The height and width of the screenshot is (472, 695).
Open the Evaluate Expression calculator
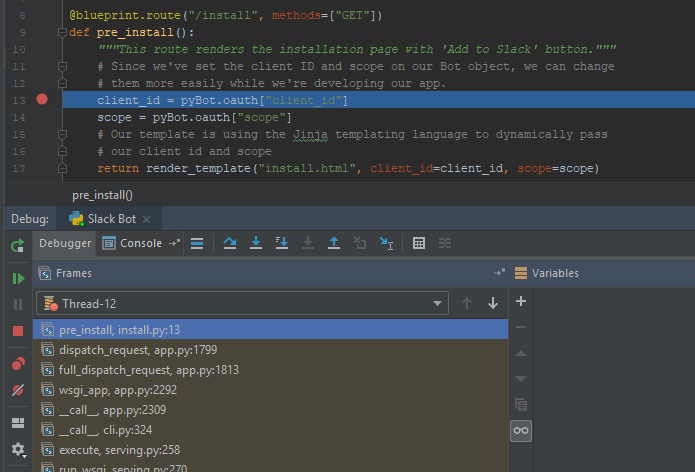tap(419, 243)
